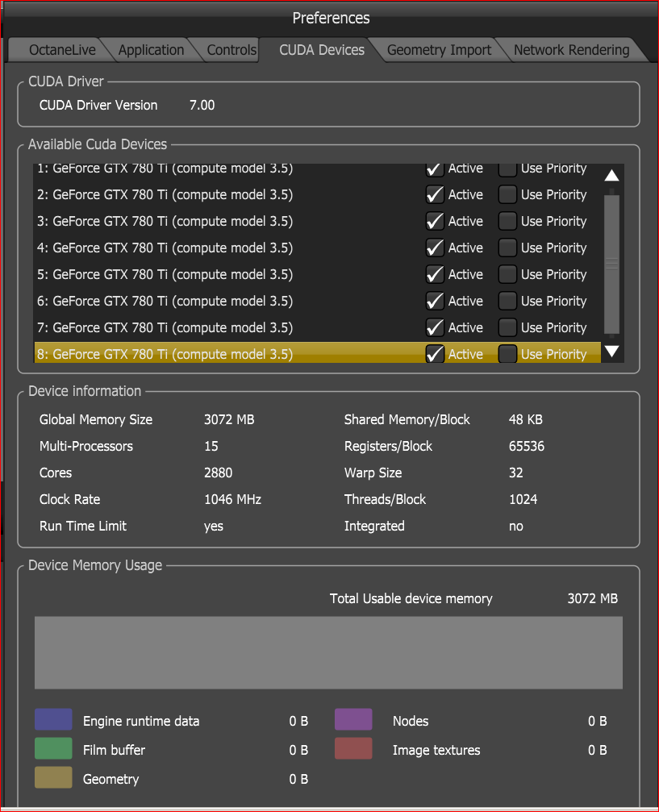
Task: Click the Warp Size value 32
Action: pyautogui.click(x=516, y=473)
